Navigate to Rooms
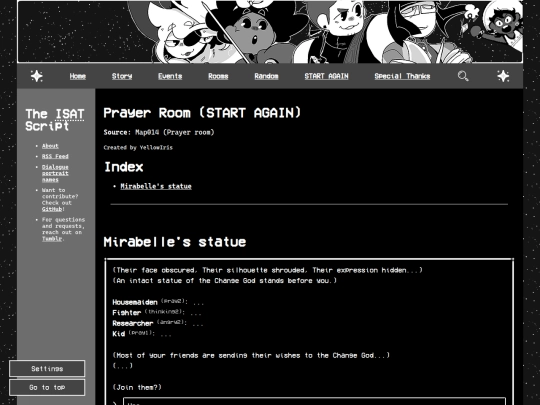This screenshot has height=405, width=540. [218, 76]
